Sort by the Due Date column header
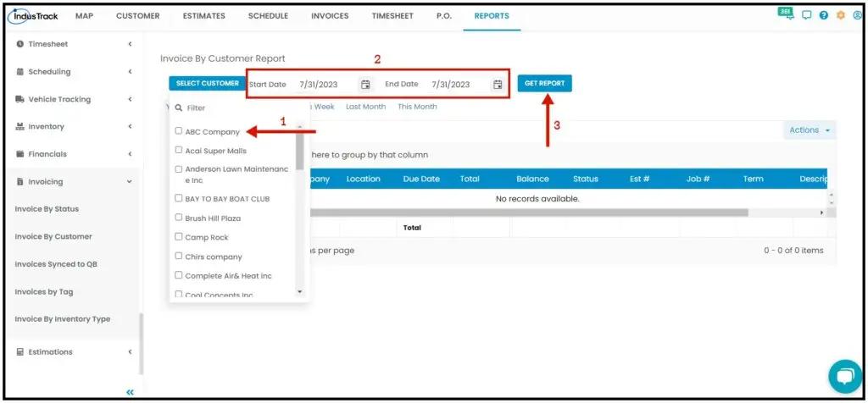This screenshot has height=403, width=868. pos(421,179)
